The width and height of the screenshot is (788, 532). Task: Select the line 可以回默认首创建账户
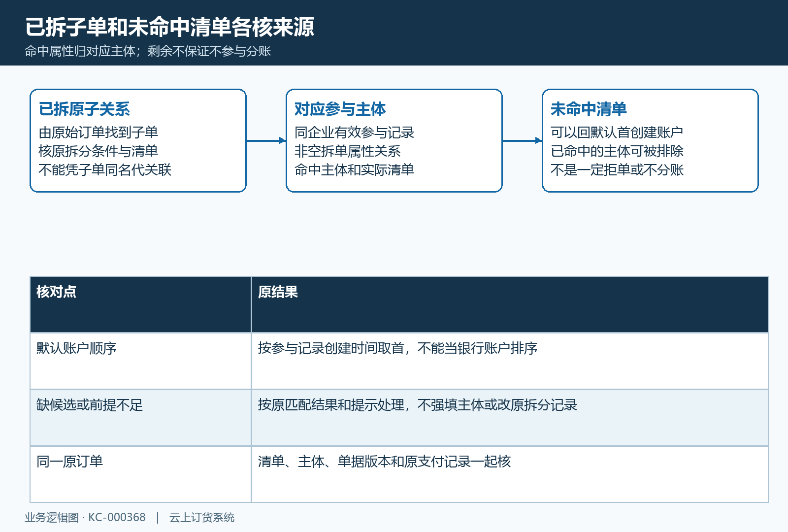(617, 132)
